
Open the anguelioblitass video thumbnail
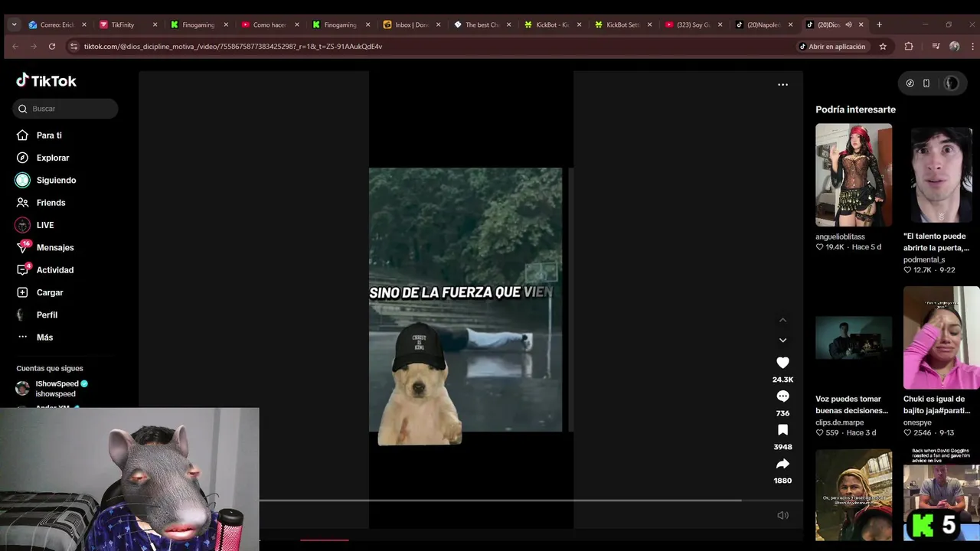[854, 175]
